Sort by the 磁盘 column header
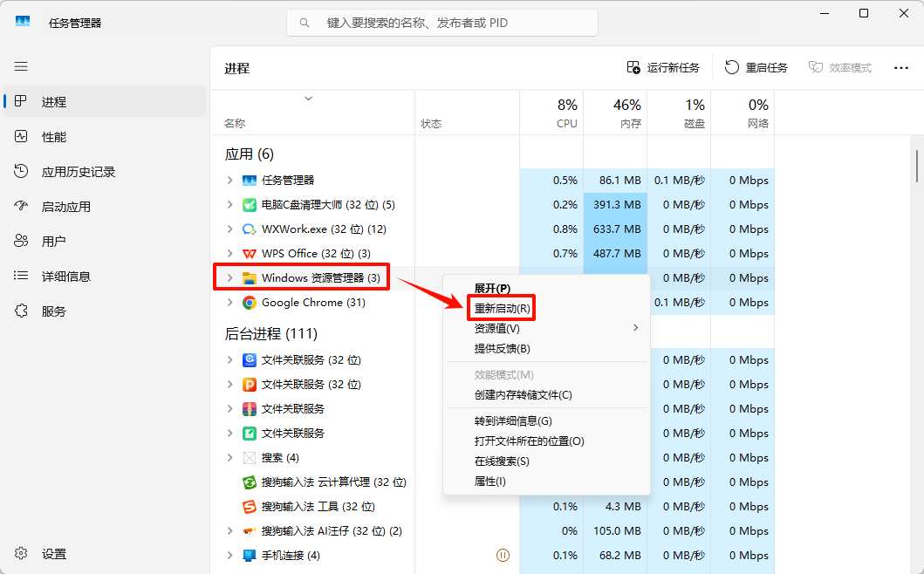Image resolution: width=924 pixels, height=574 pixels. pyautogui.click(x=679, y=113)
